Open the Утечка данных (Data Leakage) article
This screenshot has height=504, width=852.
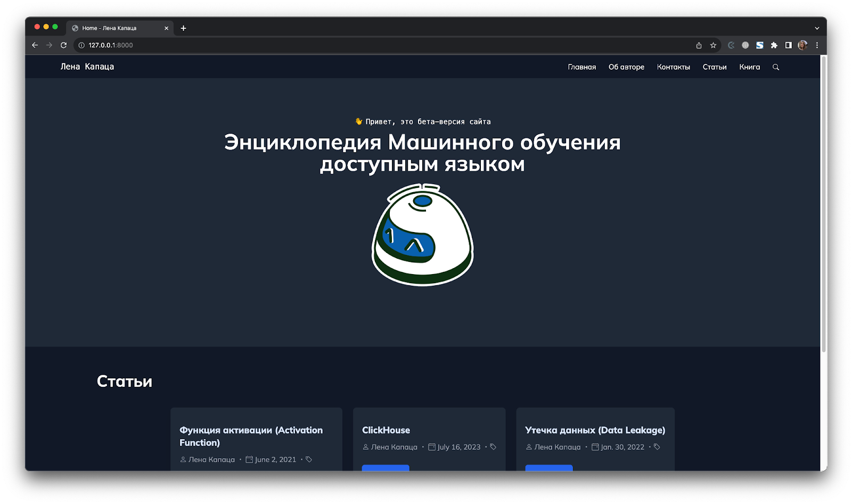[595, 430]
